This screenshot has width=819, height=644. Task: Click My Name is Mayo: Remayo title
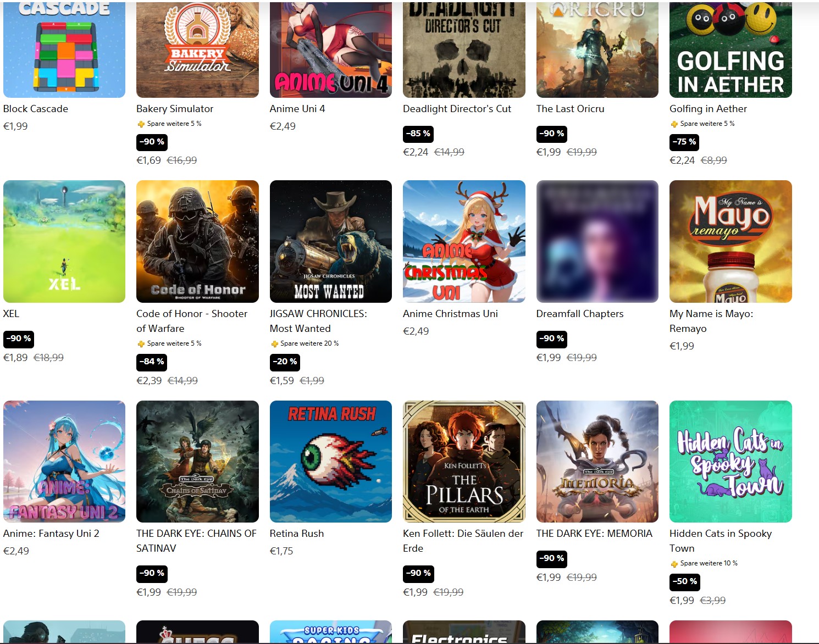click(x=711, y=321)
